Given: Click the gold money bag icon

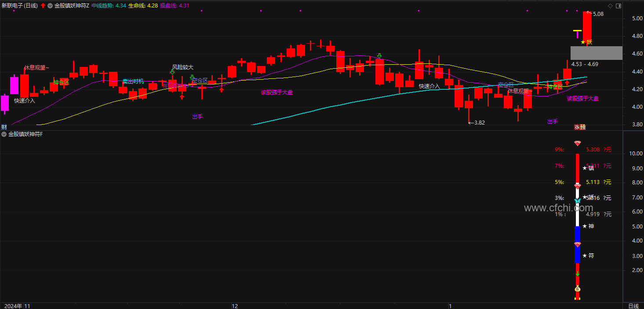Looking at the screenshot, I should 578,289.
